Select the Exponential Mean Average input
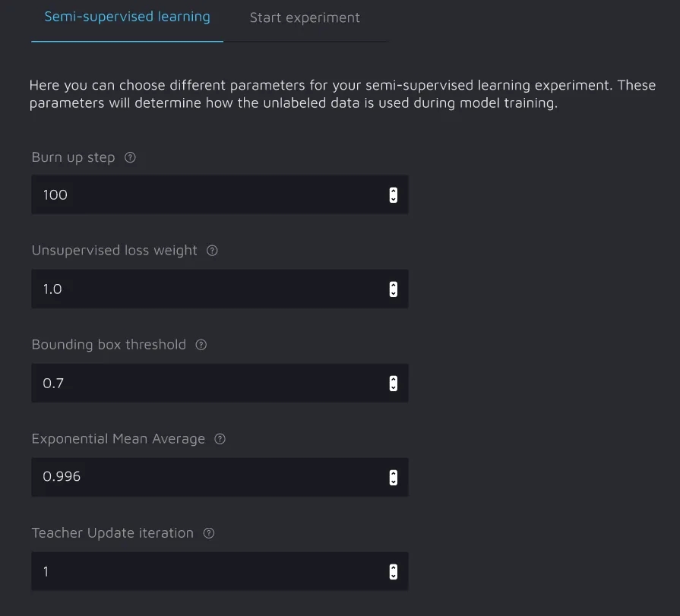Screen dimensions: 680x616 (205, 477)
